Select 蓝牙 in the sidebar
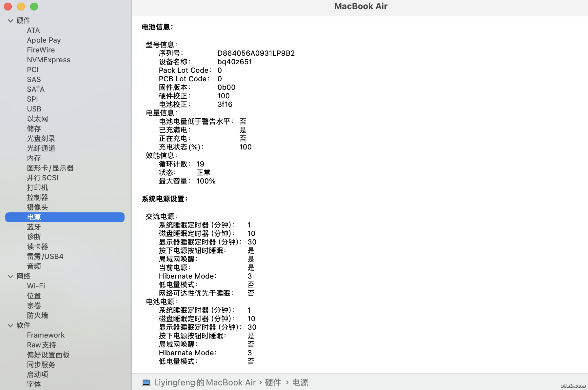 coord(34,227)
